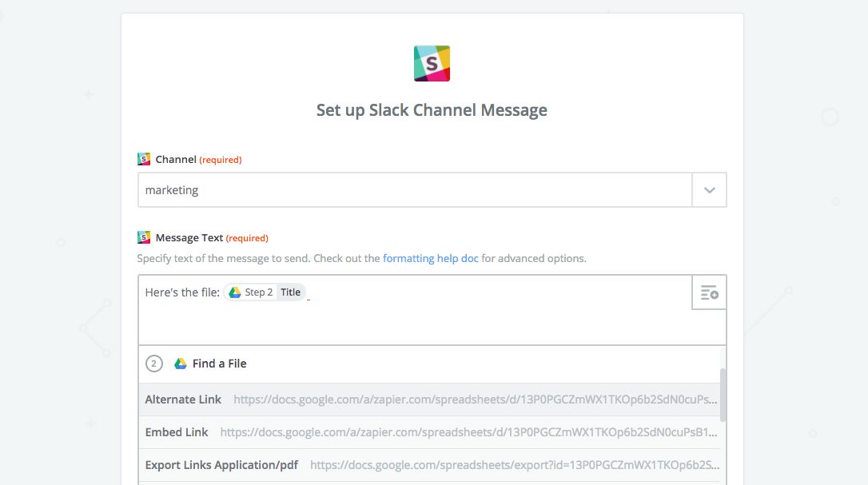Click the Google Drive icon inside Step 2 pill
The width and height of the screenshot is (868, 485).
click(x=235, y=292)
